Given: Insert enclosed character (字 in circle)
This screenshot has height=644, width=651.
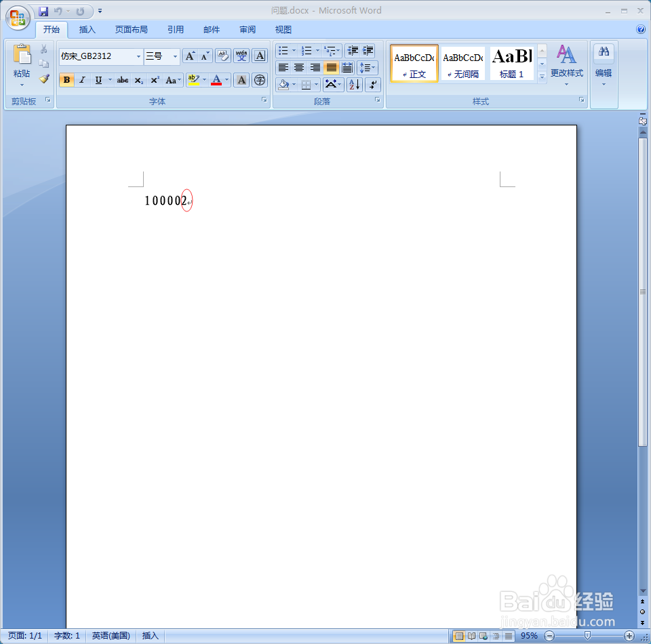Looking at the screenshot, I should (260, 80).
